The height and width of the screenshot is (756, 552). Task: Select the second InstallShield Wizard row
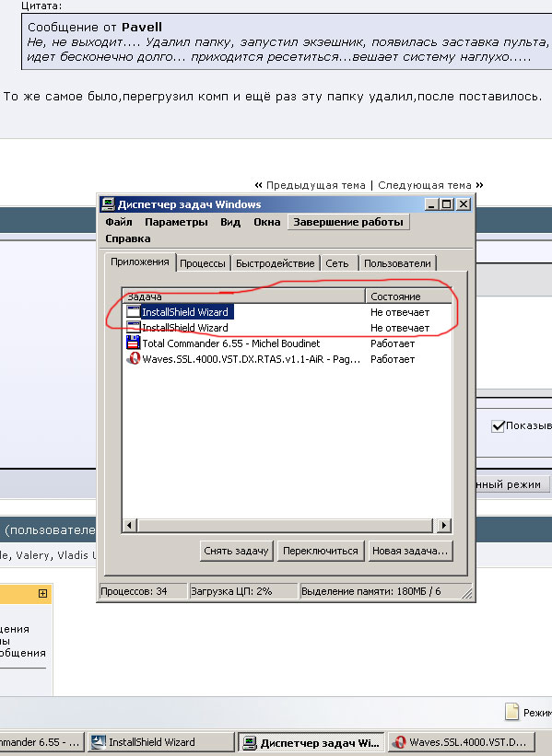click(x=288, y=328)
